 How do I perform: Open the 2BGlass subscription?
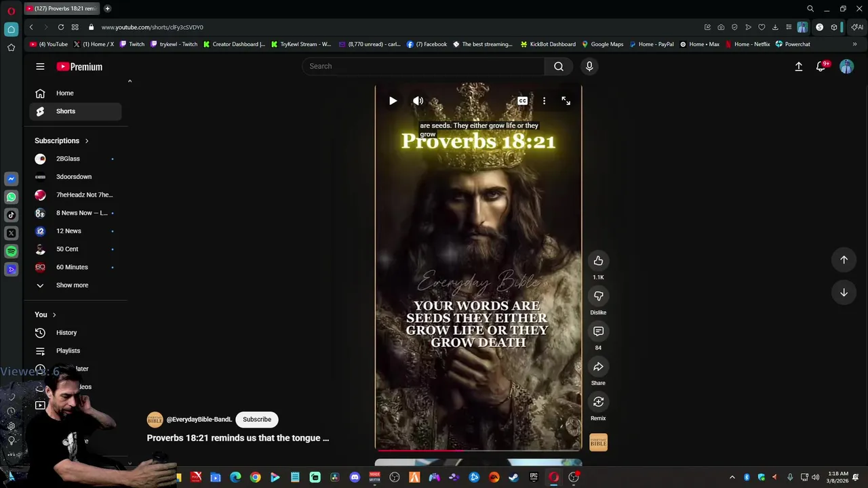point(75,159)
